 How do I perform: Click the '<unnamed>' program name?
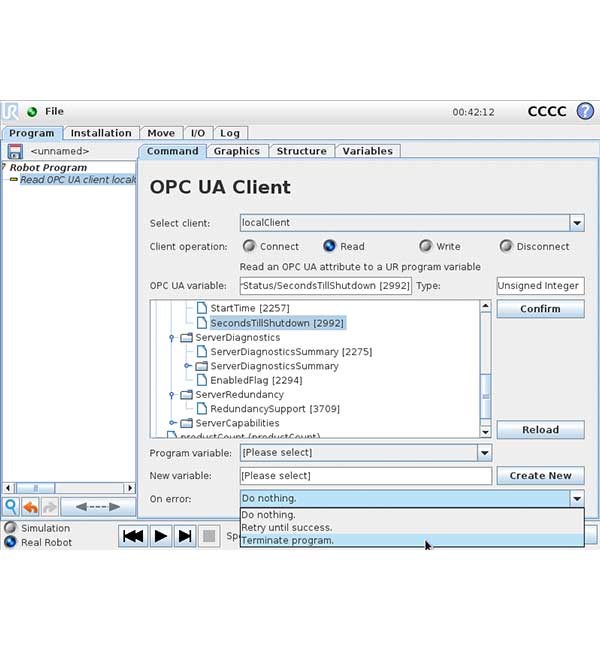(60, 151)
